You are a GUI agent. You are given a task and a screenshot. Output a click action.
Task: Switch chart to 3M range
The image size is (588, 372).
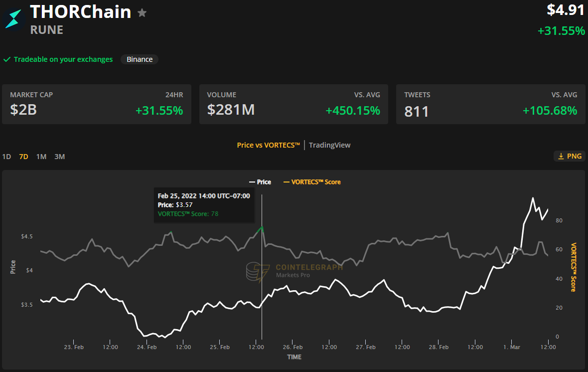(x=60, y=157)
